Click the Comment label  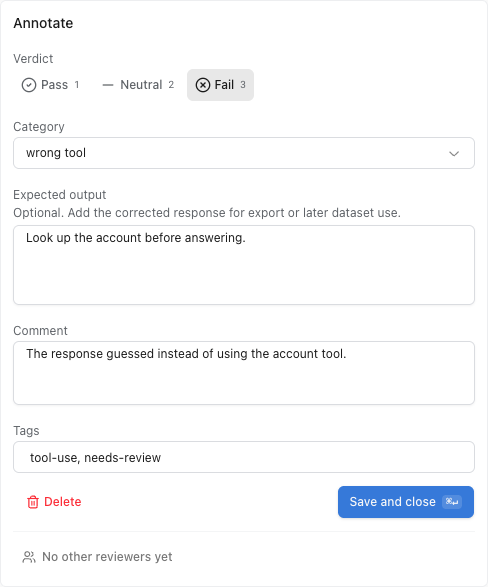[40, 331]
